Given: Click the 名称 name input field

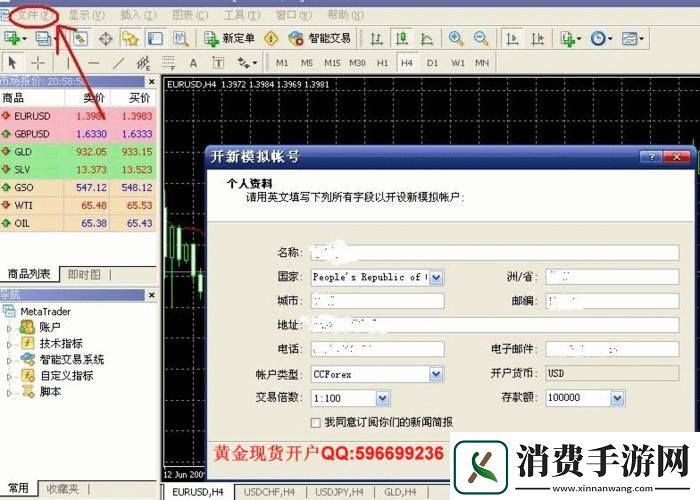Looking at the screenshot, I should tap(495, 252).
